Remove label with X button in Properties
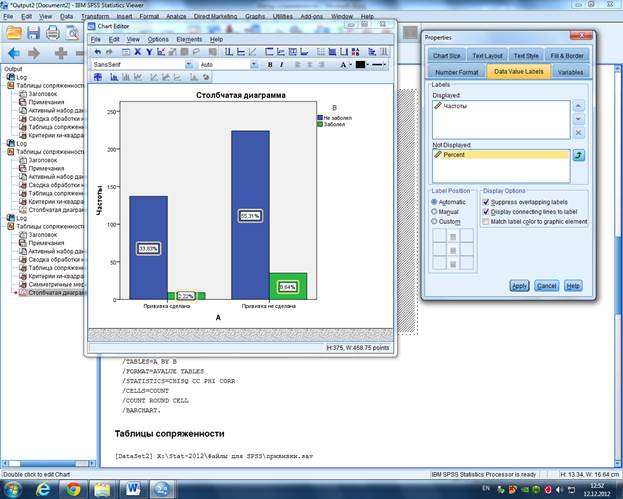This screenshot has height=499, width=623. click(x=578, y=133)
